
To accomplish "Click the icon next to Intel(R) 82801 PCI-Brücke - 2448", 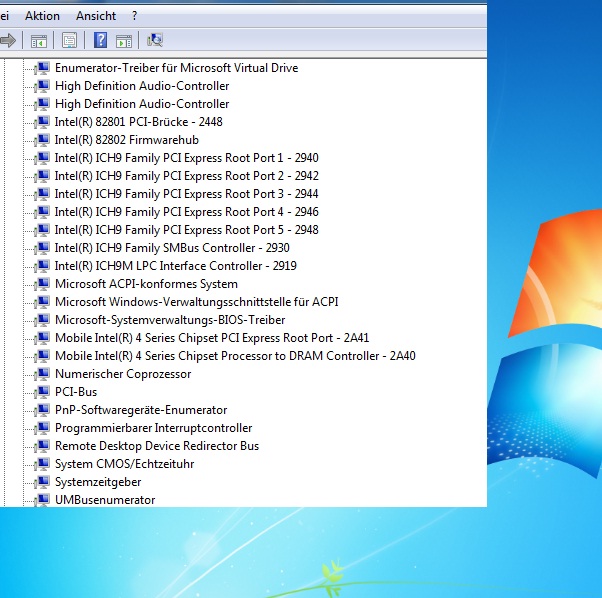I will (42, 122).
